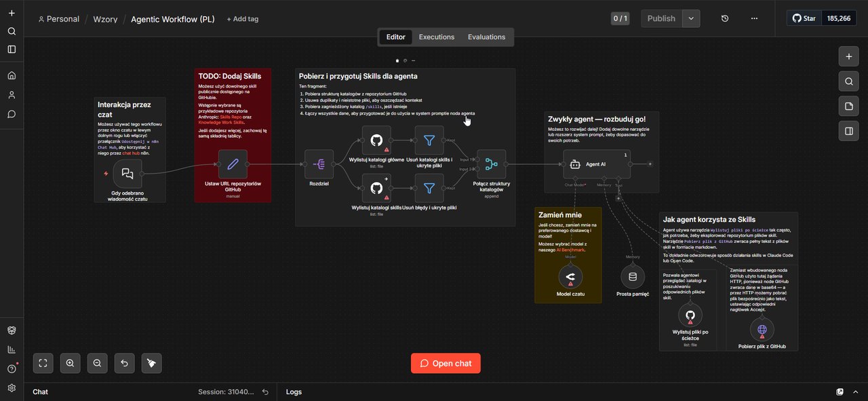Click the Chat panel header
Screen dimensions: 868x401
40,392
